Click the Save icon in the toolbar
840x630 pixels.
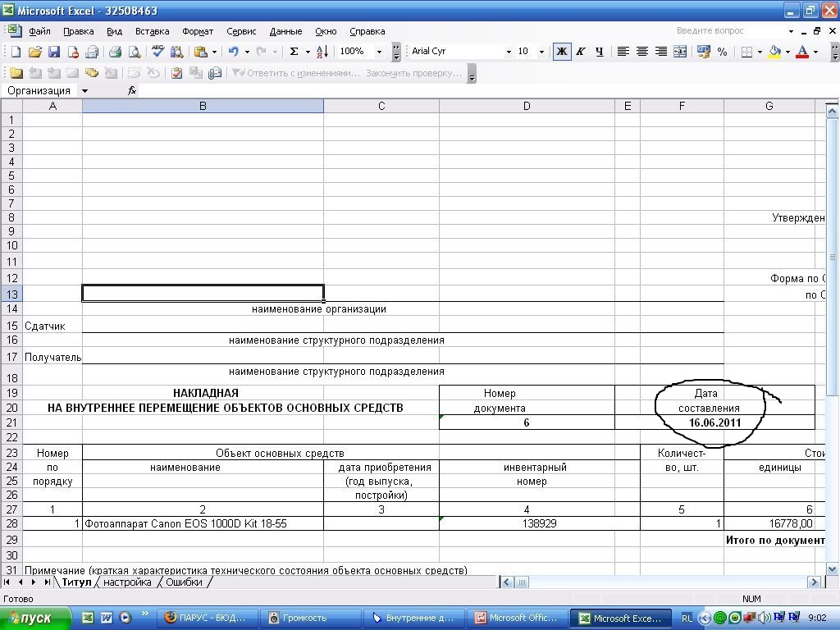[53, 52]
